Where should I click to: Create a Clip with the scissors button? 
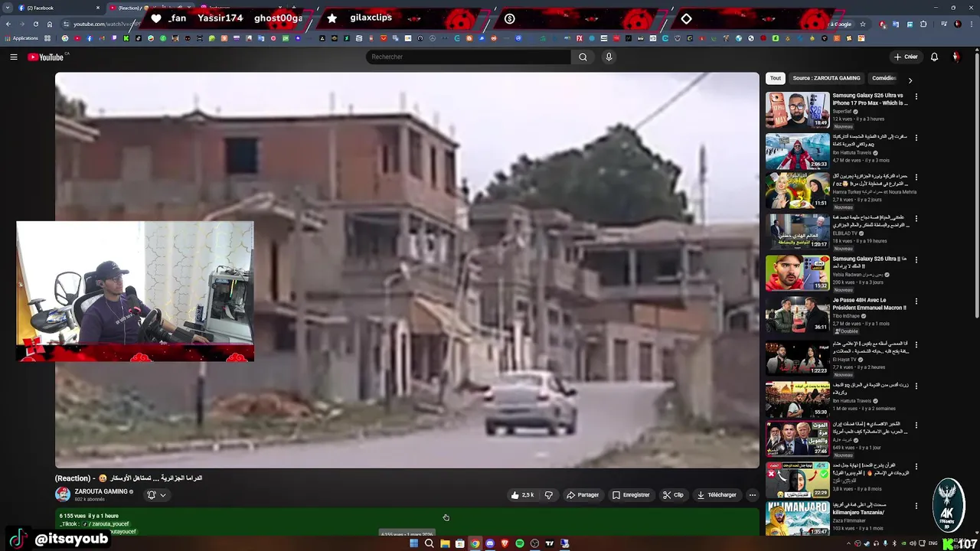coord(673,495)
